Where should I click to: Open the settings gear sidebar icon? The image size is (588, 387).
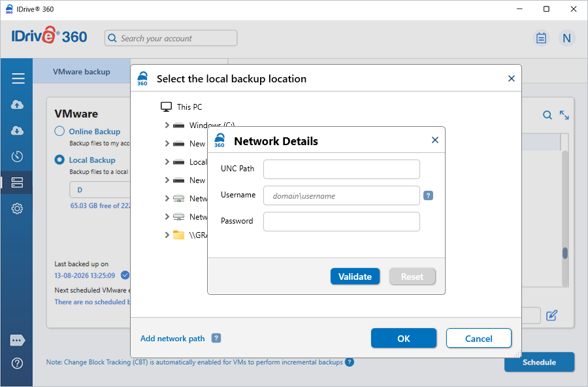17,209
